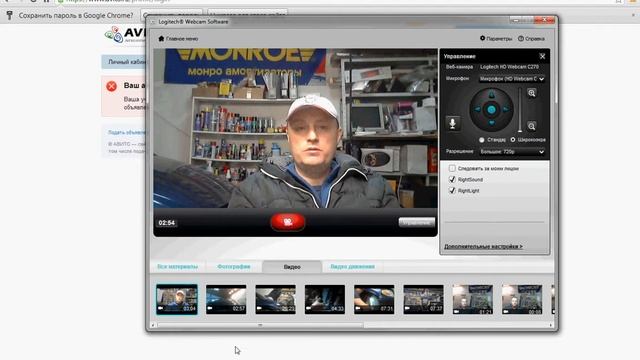This screenshot has width=640, height=360.
Task: Switch to the Видео движения tab
Action: pyautogui.click(x=352, y=267)
